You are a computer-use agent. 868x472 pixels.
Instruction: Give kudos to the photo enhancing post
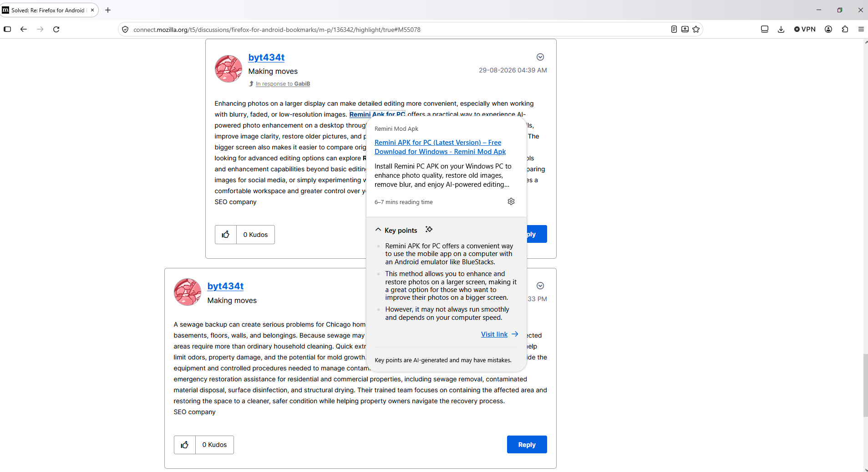(226, 235)
